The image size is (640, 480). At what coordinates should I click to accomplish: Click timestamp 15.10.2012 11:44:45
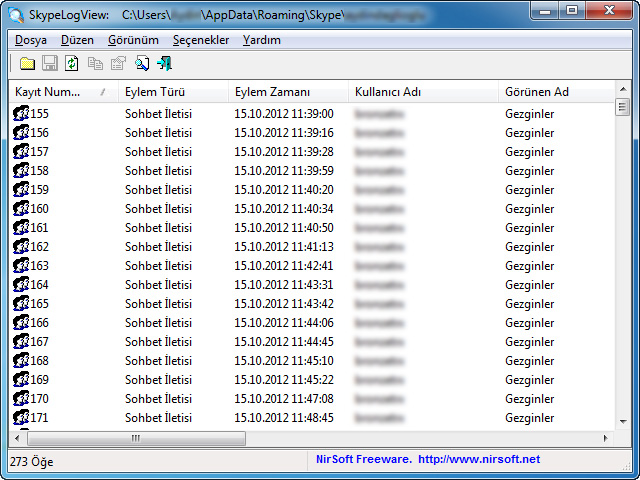(x=284, y=341)
